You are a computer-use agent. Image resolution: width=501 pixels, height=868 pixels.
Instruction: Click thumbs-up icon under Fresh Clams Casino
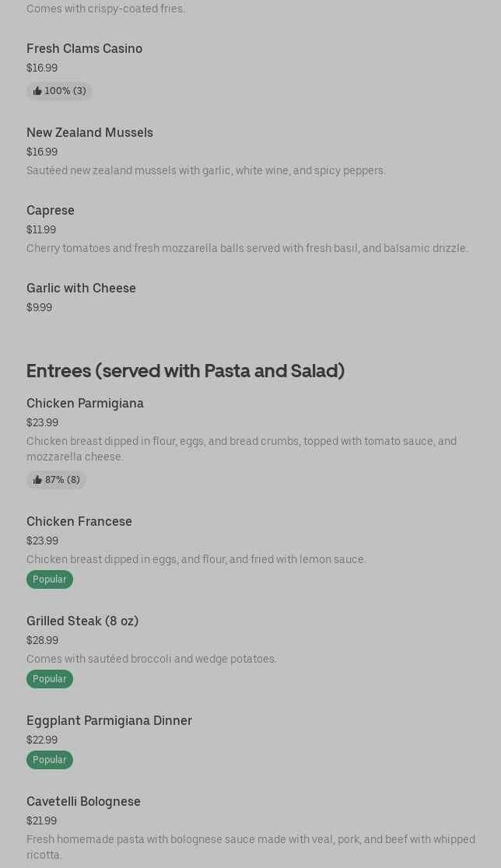(37, 91)
